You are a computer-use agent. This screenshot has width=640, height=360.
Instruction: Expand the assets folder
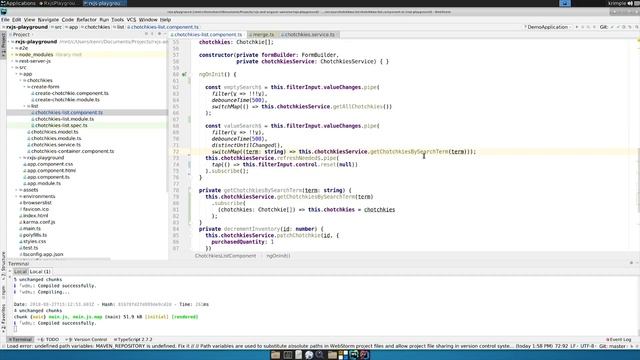pyautogui.click(x=17, y=190)
